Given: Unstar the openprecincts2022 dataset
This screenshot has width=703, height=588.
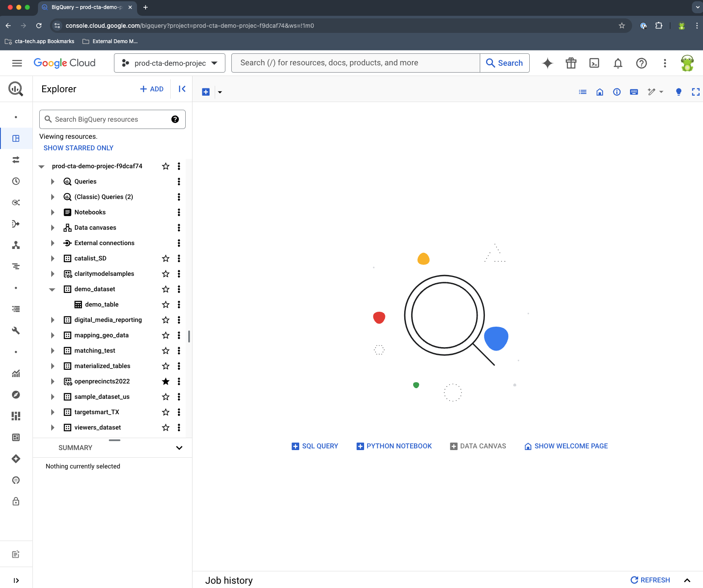Looking at the screenshot, I should (166, 381).
